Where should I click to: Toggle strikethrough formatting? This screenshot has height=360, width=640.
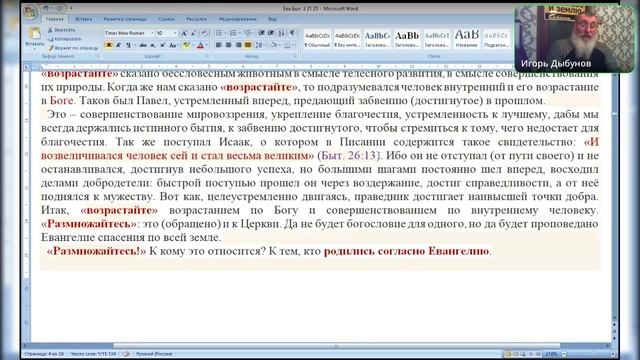143,45
